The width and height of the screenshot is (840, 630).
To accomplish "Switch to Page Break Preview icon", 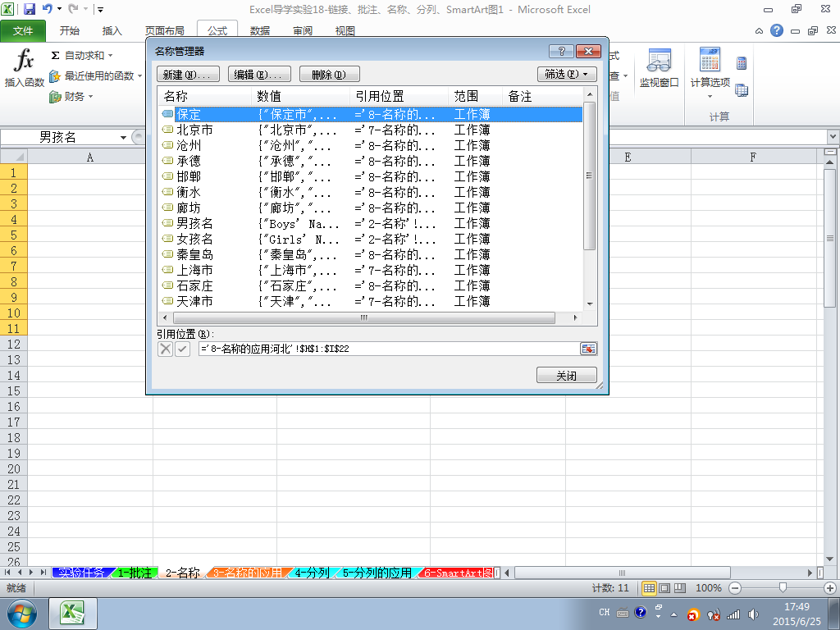I will tap(680, 588).
